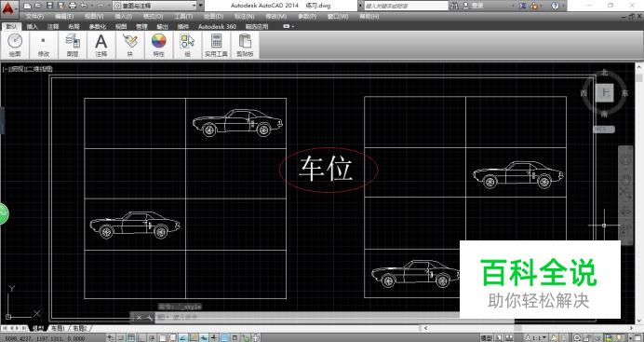Click the Clean Screen icon at status bar end
The height and width of the screenshot is (342, 644).
point(637,338)
